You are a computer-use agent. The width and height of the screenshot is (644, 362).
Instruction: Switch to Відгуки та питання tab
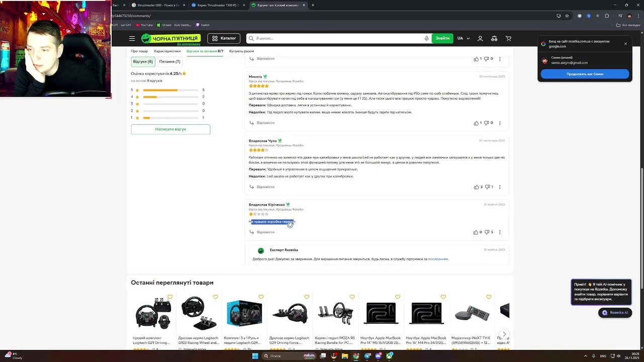[x=205, y=51]
